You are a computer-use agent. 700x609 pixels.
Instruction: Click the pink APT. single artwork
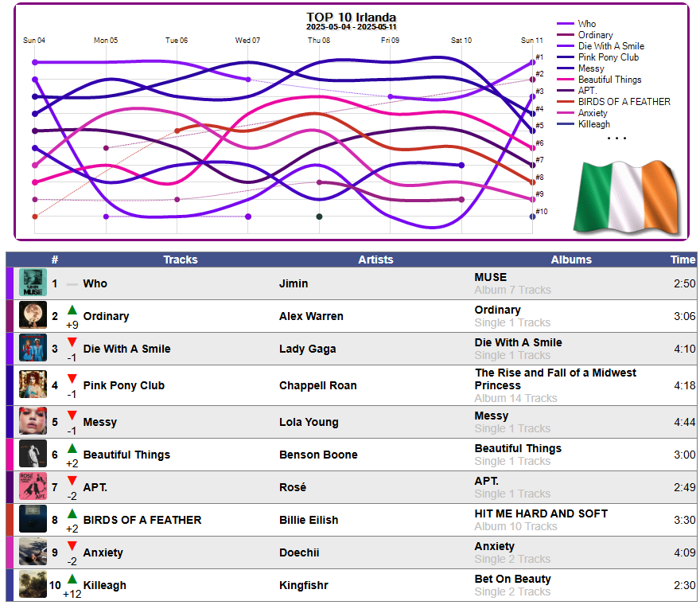point(33,486)
